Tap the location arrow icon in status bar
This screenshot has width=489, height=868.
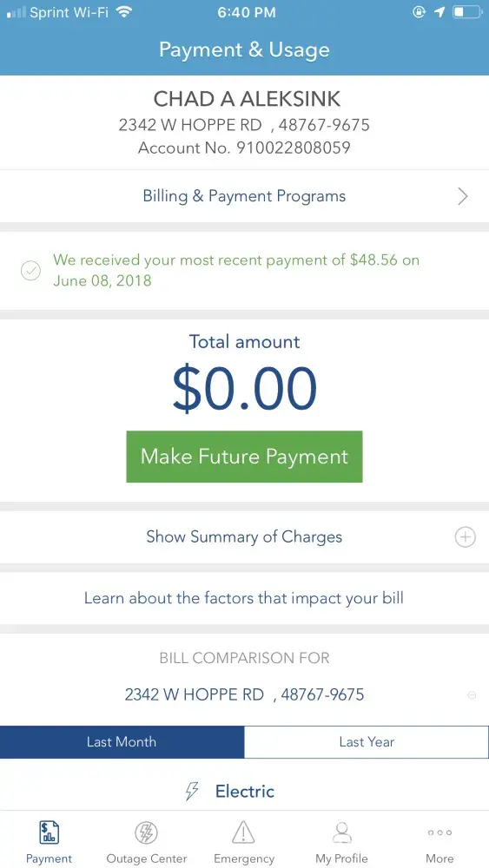439,12
